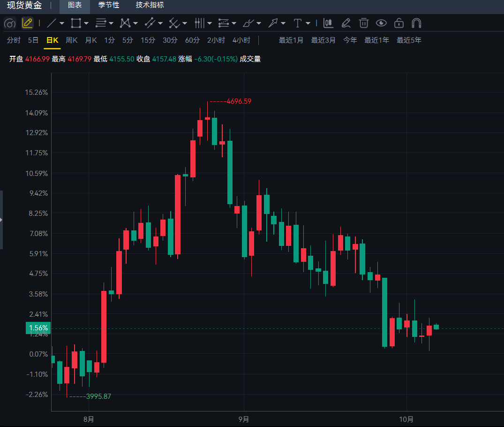Select the dashed channel line tool
504x427 pixels.
click(x=150, y=23)
